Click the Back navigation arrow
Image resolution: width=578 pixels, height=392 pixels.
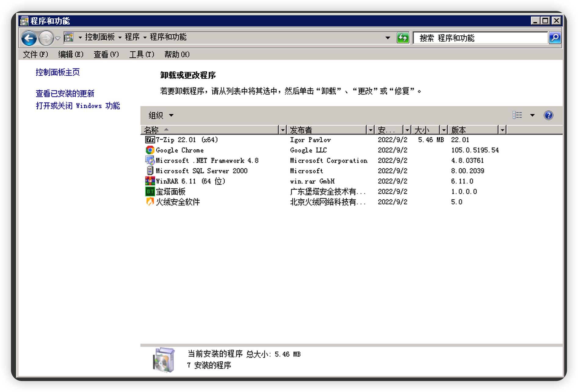29,38
